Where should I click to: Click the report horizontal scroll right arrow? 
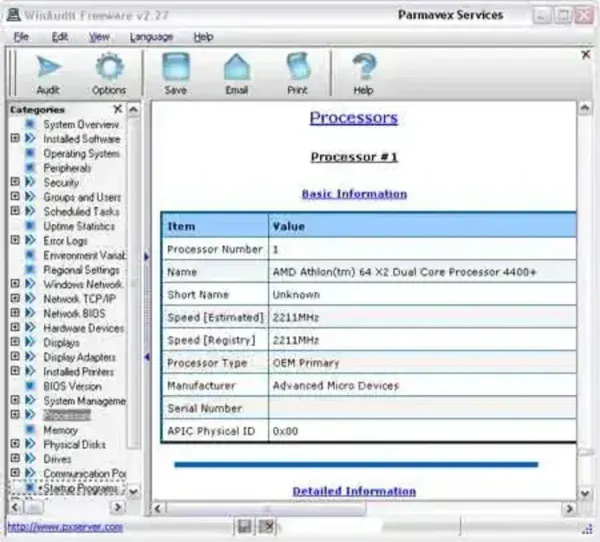(x=569, y=508)
